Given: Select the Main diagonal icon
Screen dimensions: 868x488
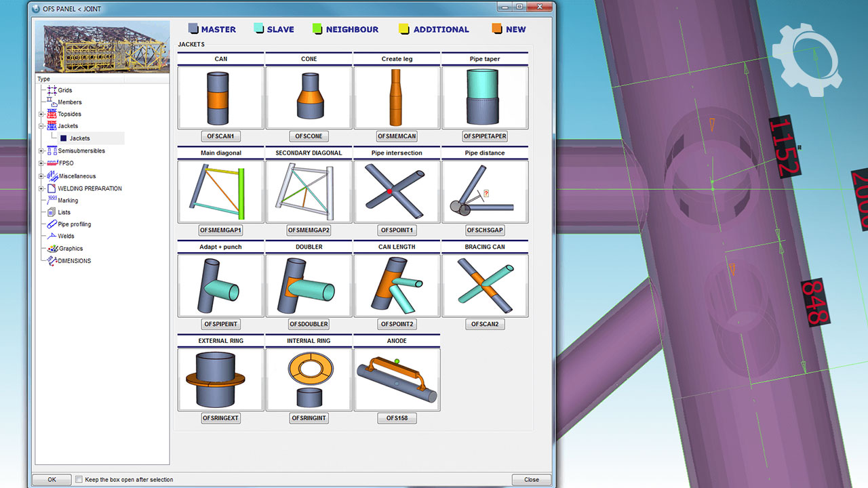Looking at the screenshot, I should pos(220,191).
